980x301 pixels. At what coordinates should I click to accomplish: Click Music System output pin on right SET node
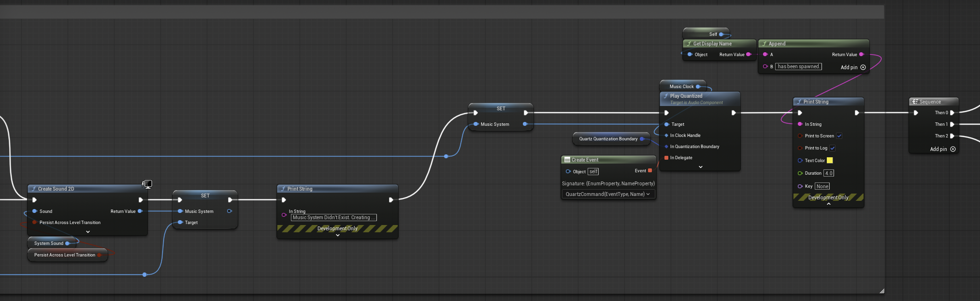[x=525, y=124]
